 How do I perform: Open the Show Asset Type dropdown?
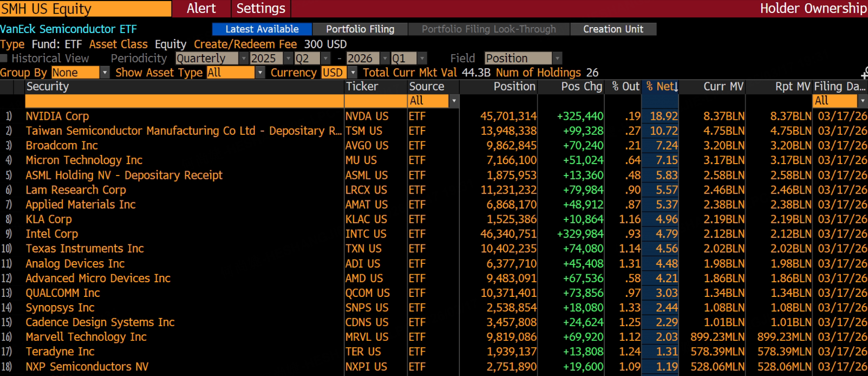click(x=260, y=73)
